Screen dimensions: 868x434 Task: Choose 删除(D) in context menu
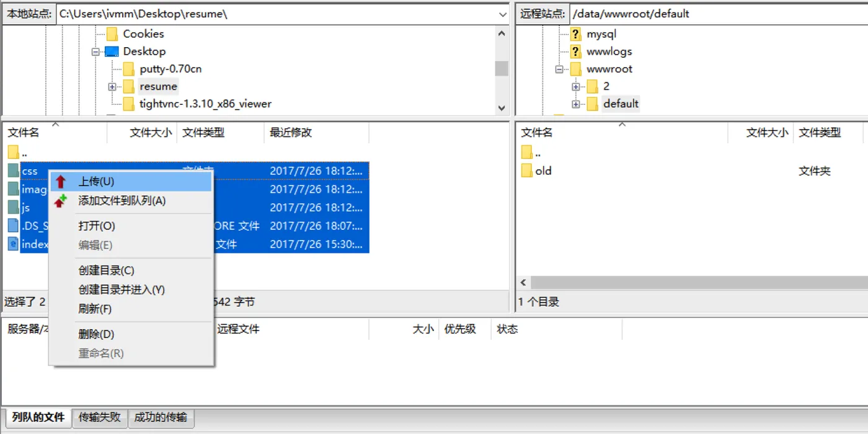(x=131, y=334)
